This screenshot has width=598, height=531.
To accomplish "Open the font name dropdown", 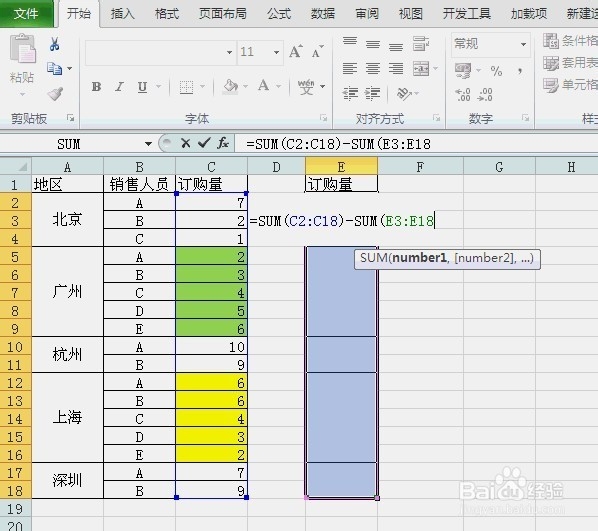I will click(x=230, y=52).
